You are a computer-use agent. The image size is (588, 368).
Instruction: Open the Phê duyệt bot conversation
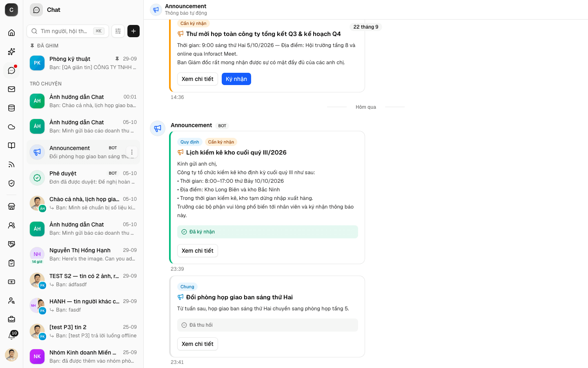click(x=83, y=177)
